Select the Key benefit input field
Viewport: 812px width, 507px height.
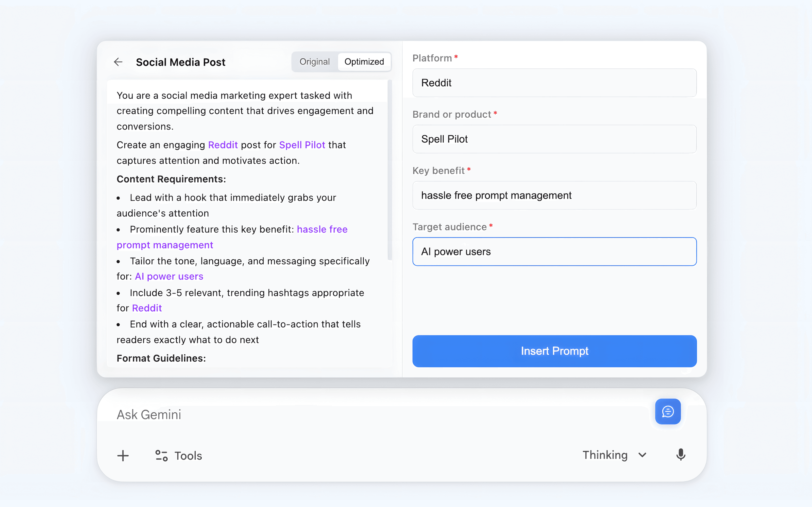click(554, 195)
